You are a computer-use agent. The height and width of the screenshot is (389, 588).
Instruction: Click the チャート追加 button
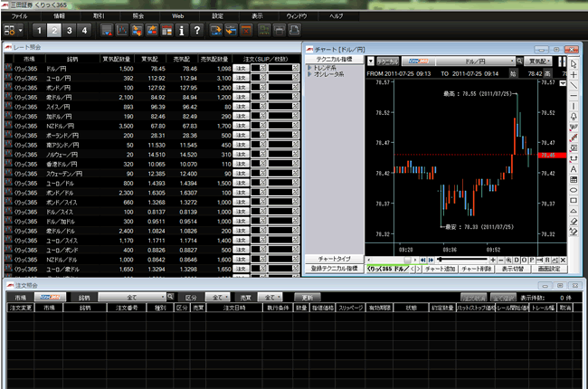440,269
